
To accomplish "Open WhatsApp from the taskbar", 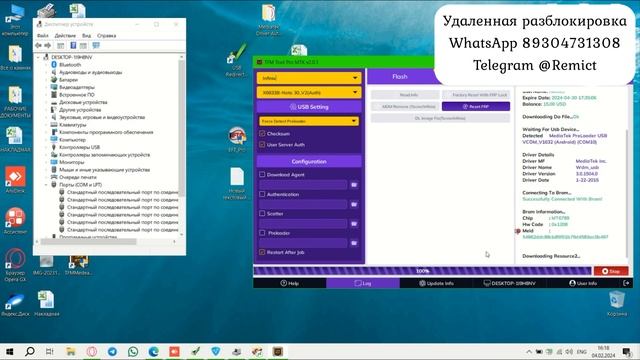I will coord(133,351).
